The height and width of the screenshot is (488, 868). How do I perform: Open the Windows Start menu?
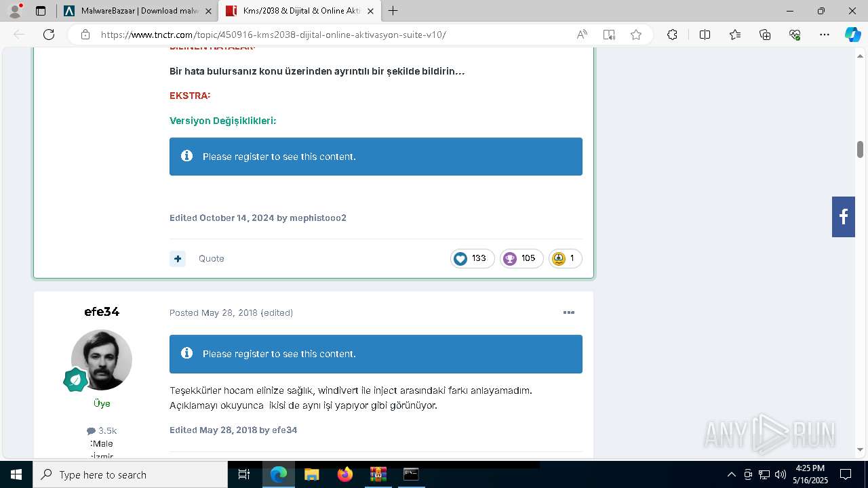[x=16, y=474]
